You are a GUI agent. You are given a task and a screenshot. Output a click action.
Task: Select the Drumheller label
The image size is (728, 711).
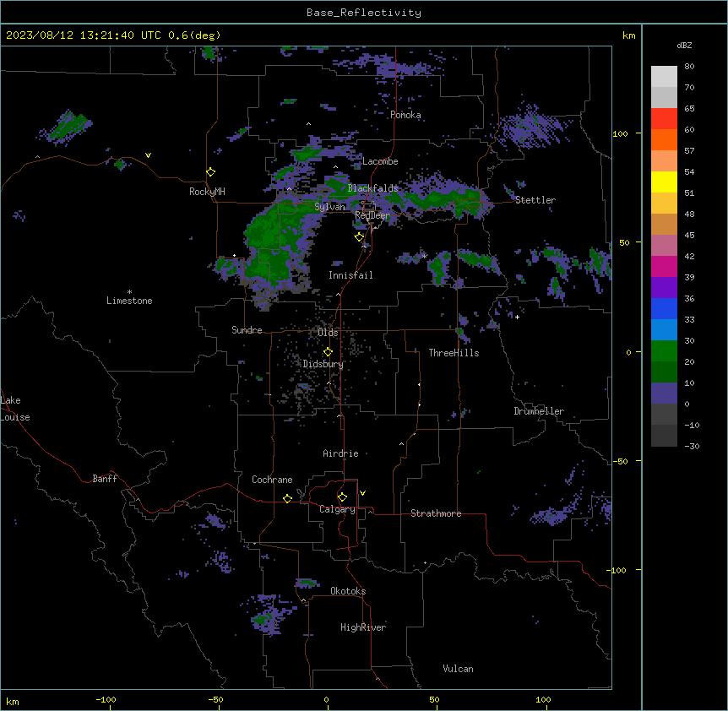pyautogui.click(x=539, y=411)
